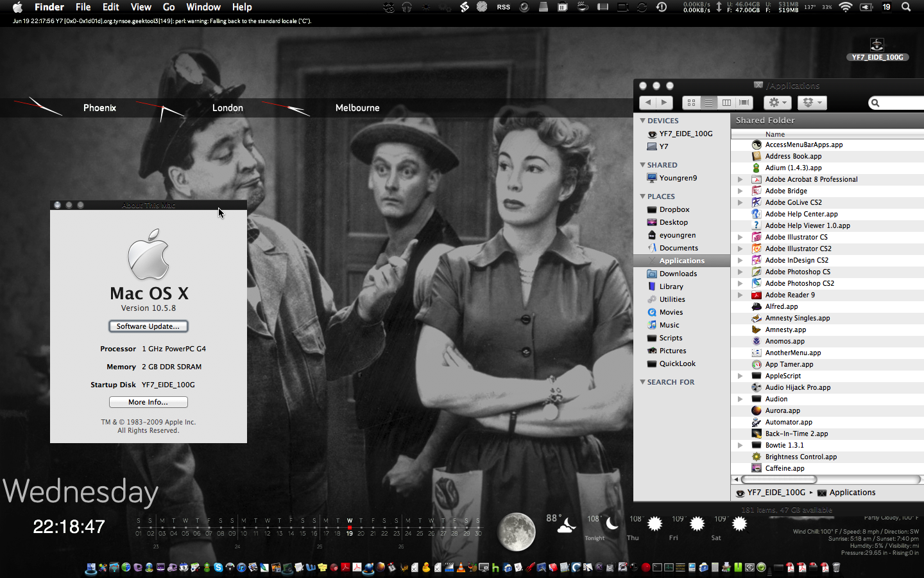Open Utilities in Finder sidebar
The height and width of the screenshot is (578, 924).
(x=681, y=299)
